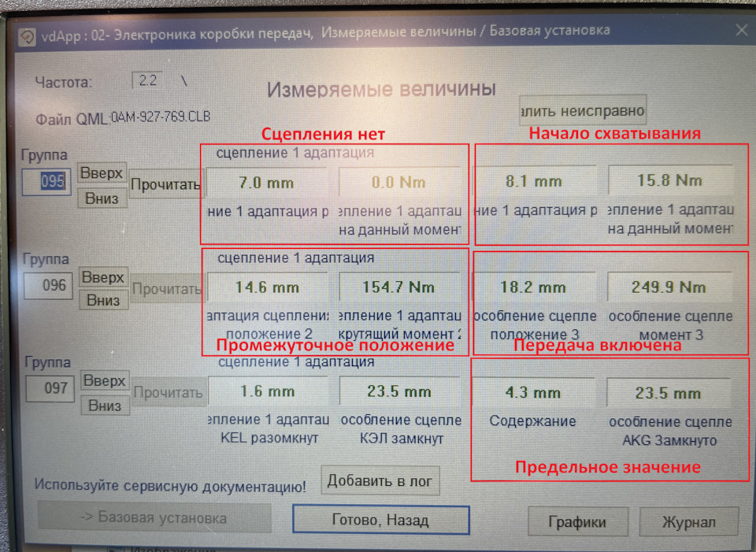756x552 pixels.
Task: Click the Содержание label
Action: tap(533, 420)
